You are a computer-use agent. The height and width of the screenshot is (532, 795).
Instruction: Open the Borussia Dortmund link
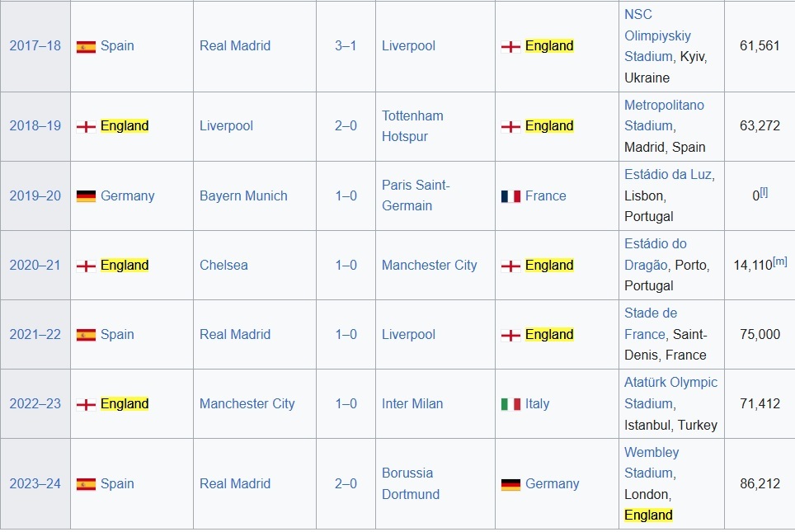point(411,484)
